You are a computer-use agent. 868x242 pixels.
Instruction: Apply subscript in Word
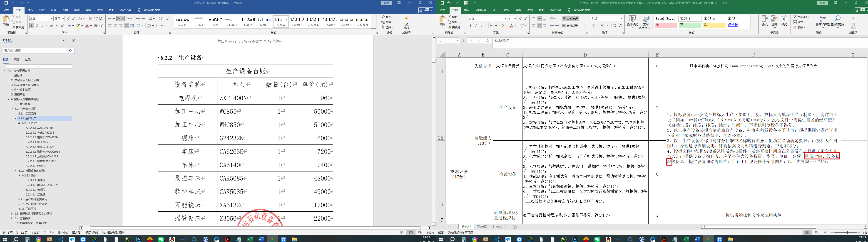57,26
